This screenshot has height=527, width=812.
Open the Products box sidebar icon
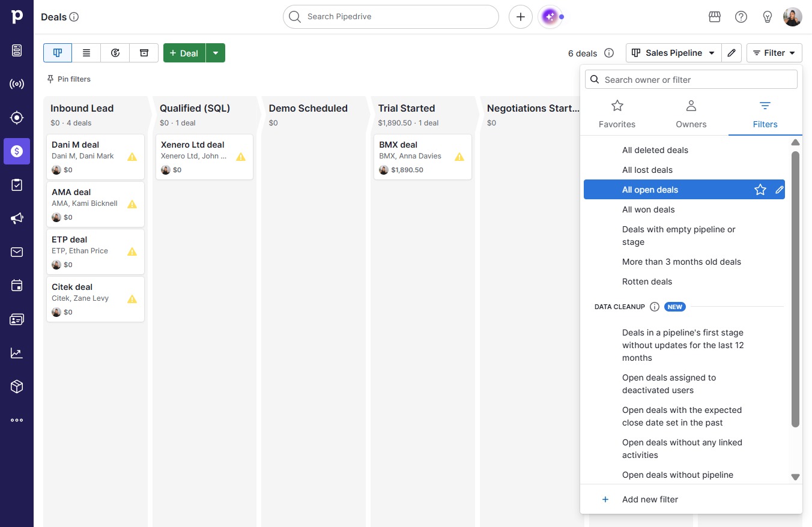tap(17, 387)
